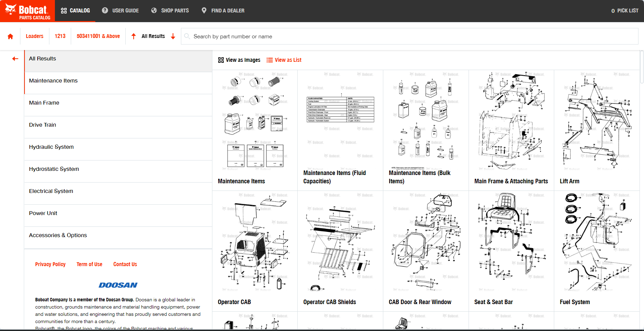Switch to View as List

point(284,60)
